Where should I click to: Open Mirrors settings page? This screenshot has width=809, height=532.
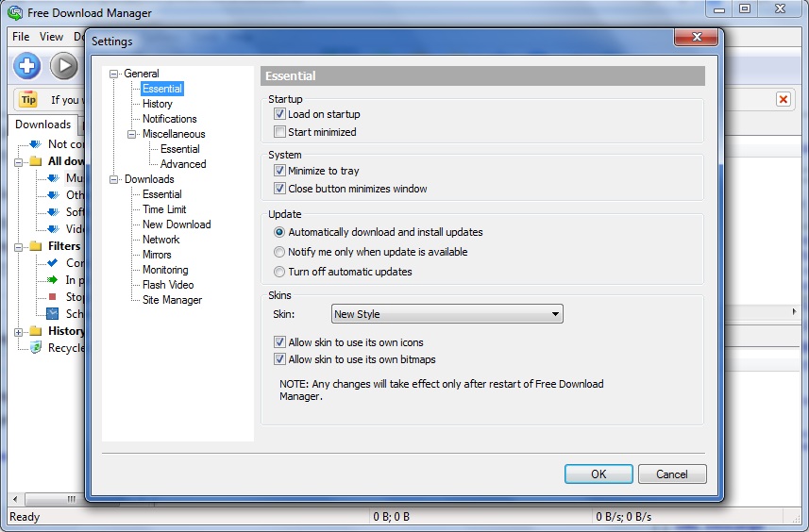157,255
